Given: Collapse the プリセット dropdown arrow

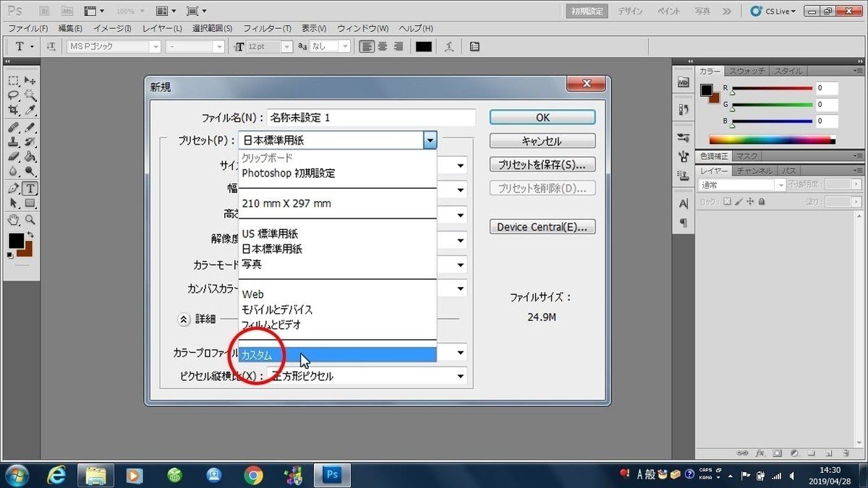Looking at the screenshot, I should pos(430,140).
